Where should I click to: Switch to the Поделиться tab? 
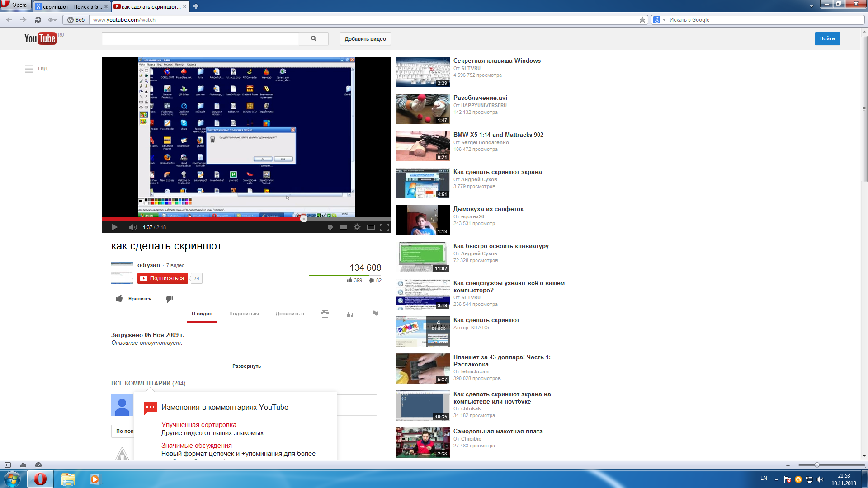244,314
